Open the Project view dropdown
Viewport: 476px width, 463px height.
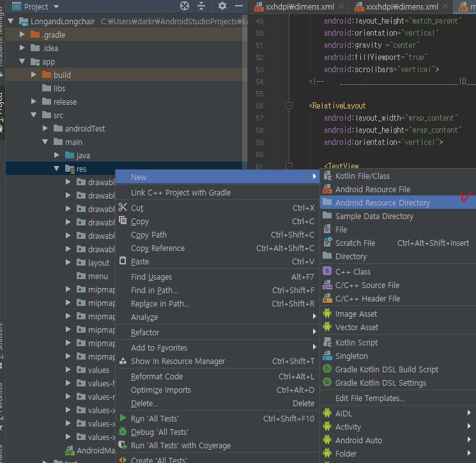tap(56, 6)
